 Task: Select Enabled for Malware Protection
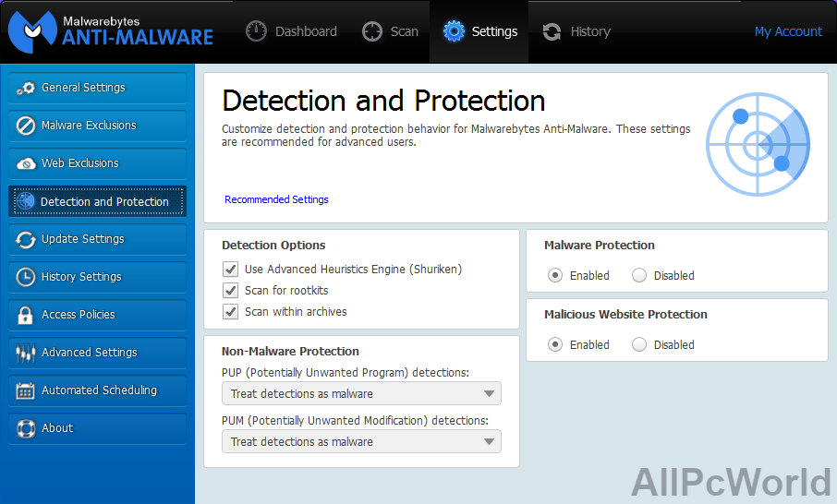pos(555,276)
